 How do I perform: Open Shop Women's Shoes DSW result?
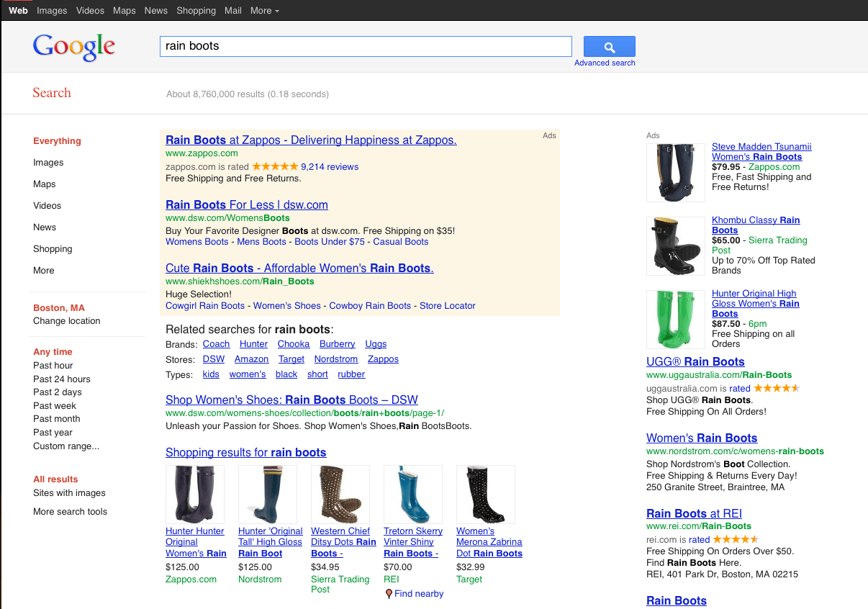pyautogui.click(x=291, y=400)
